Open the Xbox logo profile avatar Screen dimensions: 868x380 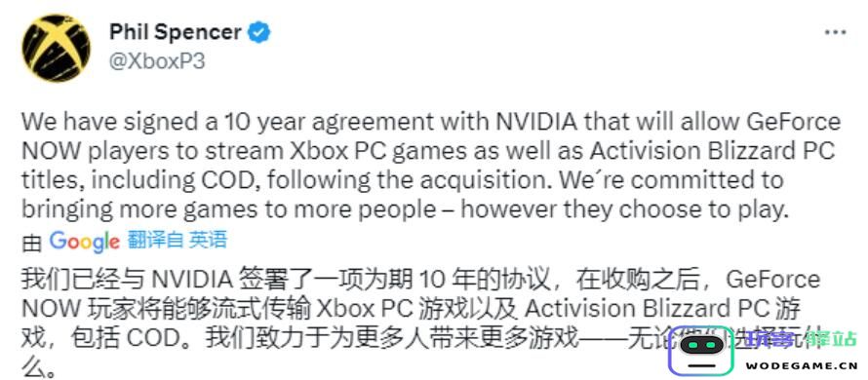pos(56,49)
